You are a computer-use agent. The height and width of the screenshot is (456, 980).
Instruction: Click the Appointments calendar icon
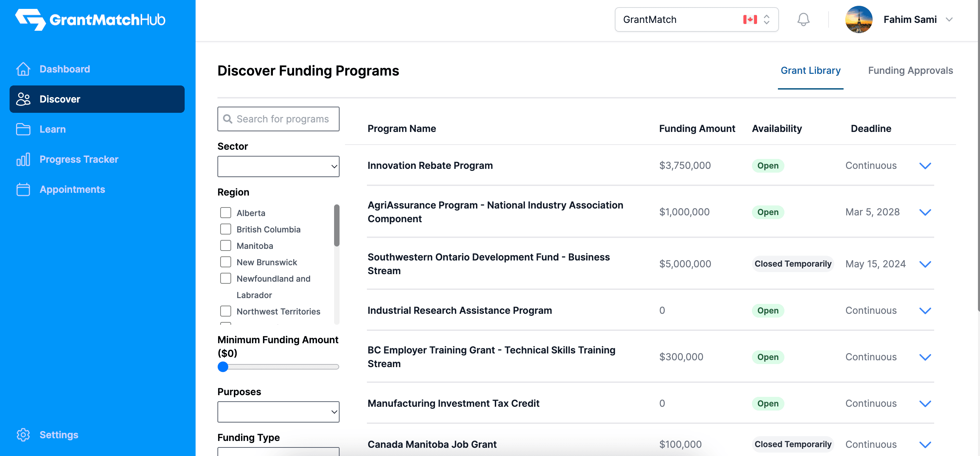(23, 189)
